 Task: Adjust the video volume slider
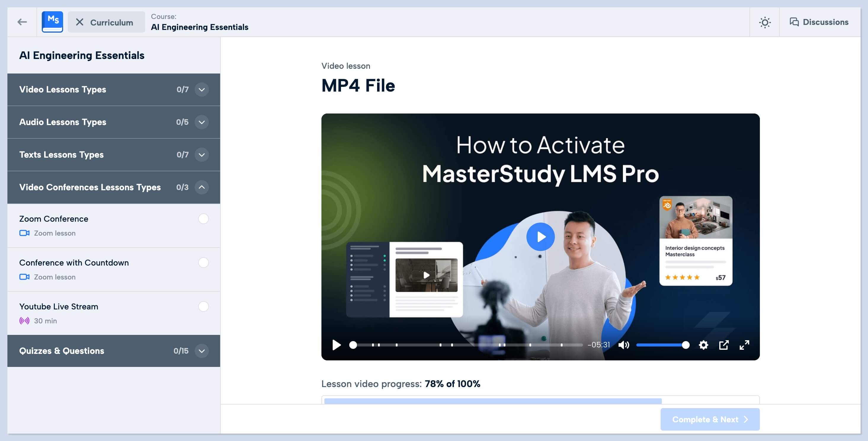[662, 345]
